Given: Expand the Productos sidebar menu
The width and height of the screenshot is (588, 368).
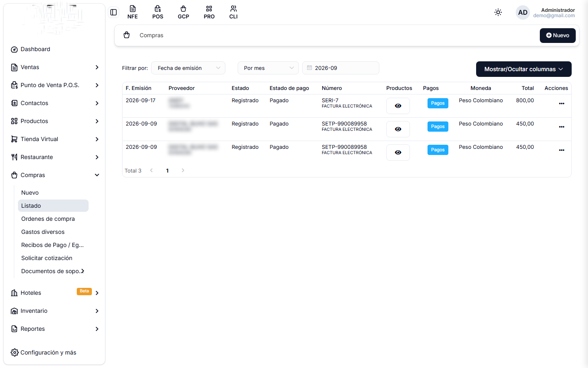Looking at the screenshot, I should [55, 121].
